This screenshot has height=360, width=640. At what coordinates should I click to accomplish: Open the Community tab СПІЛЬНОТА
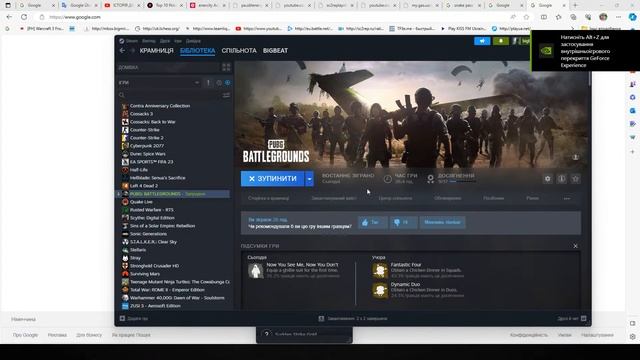[x=239, y=51]
